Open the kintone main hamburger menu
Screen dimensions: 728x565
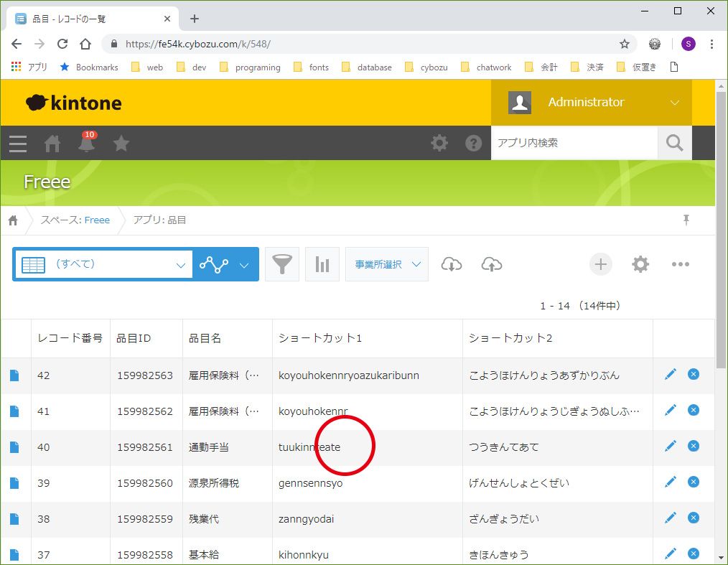click(18, 144)
